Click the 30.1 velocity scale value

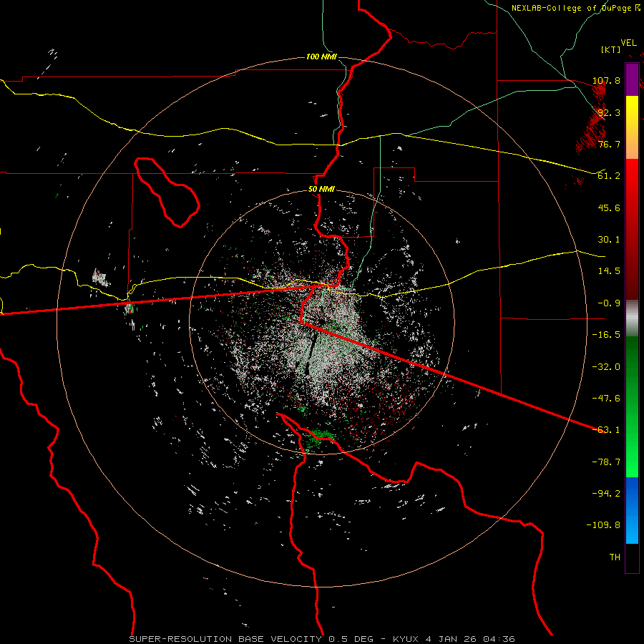pyautogui.click(x=609, y=240)
